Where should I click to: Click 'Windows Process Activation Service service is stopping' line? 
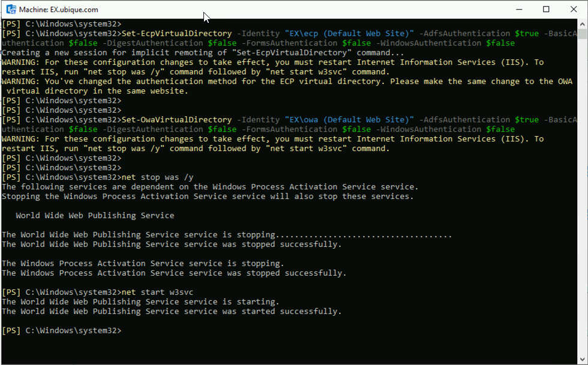click(143, 264)
